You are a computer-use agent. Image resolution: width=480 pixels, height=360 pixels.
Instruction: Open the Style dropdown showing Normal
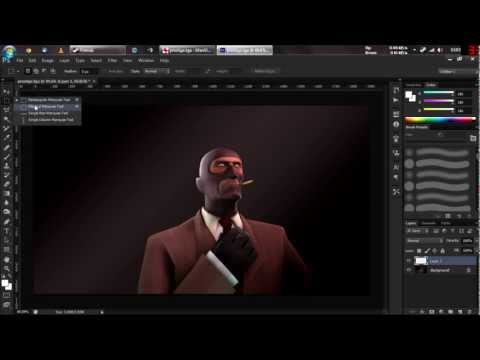coord(156,71)
